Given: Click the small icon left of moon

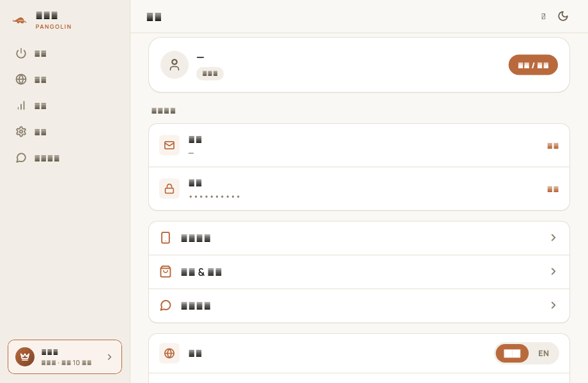Looking at the screenshot, I should click(x=543, y=16).
